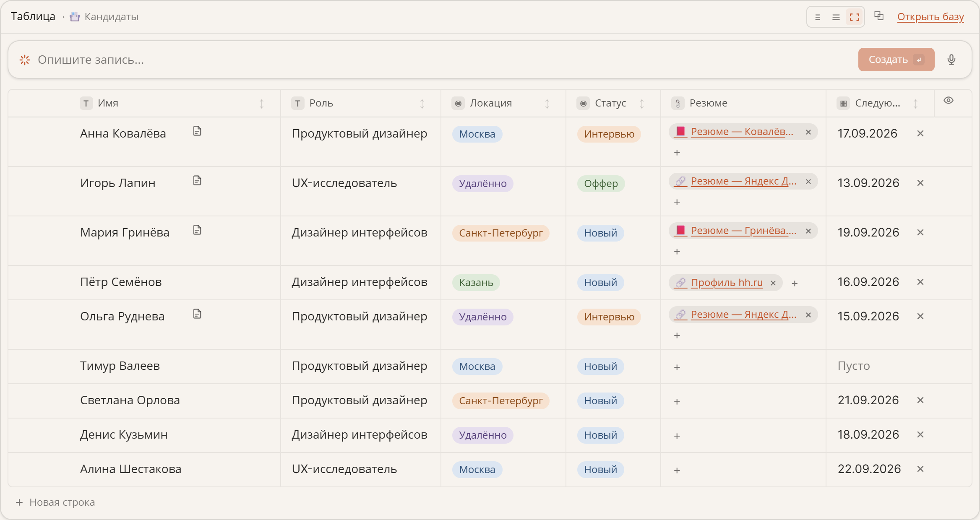Clear the 17.09.2026 date
Image resolution: width=980 pixels, height=520 pixels.
click(920, 133)
